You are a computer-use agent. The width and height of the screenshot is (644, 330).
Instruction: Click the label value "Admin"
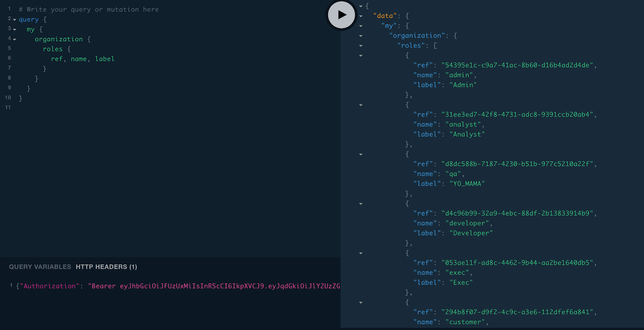463,85
